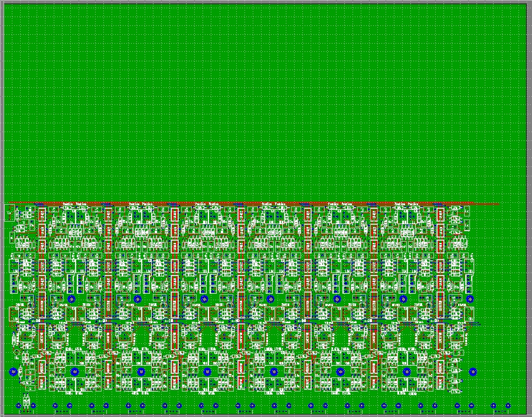Select the large blue pad second from right in lower row

(407, 372)
